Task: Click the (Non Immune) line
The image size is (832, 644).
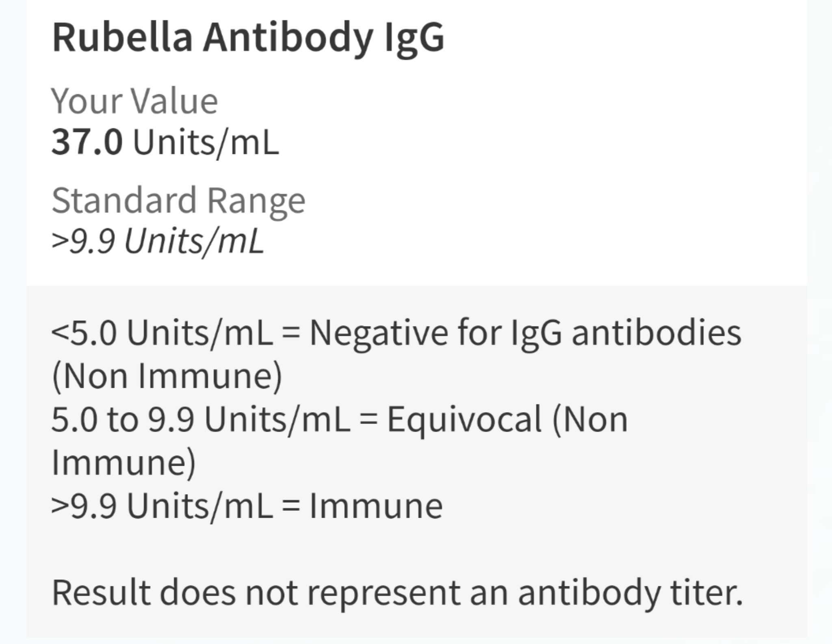Action: (x=167, y=377)
